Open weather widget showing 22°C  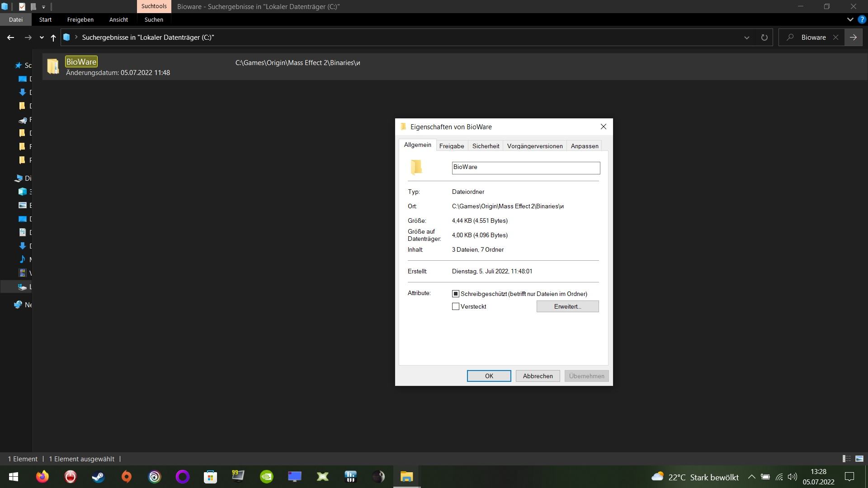(695, 477)
